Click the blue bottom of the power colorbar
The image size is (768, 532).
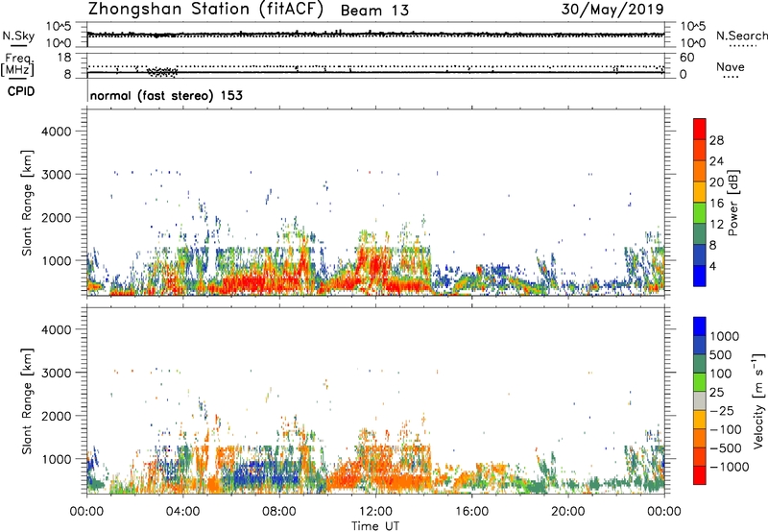pos(700,276)
